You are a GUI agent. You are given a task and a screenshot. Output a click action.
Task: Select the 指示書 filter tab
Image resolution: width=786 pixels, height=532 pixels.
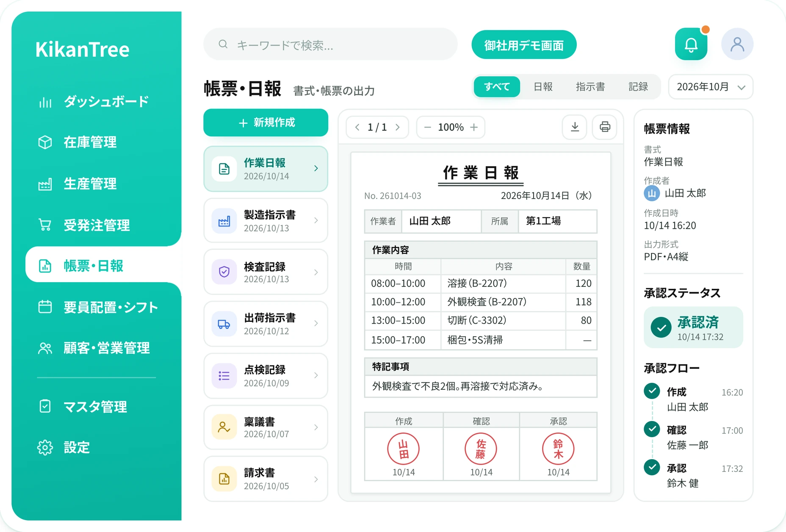(x=590, y=87)
